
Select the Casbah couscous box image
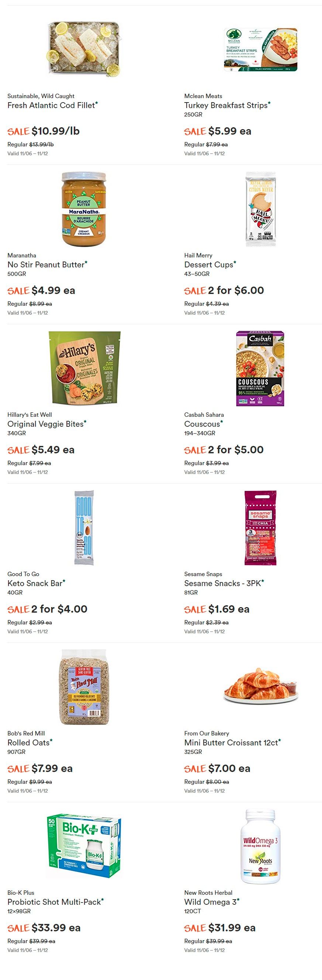point(260,368)
